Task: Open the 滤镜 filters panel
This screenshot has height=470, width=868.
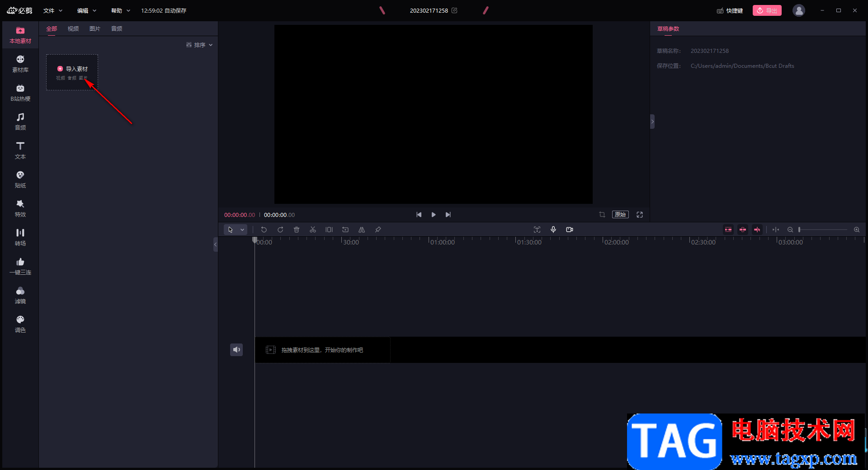Action: coord(20,296)
